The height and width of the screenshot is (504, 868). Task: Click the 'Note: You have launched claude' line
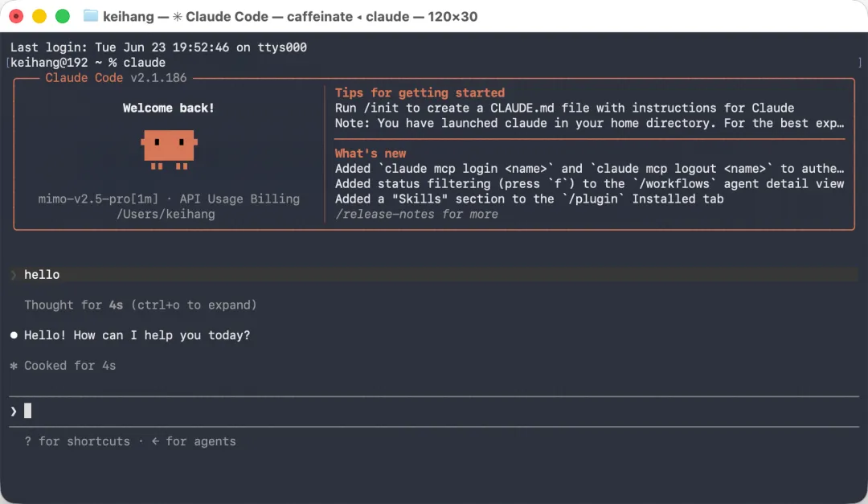[590, 124]
